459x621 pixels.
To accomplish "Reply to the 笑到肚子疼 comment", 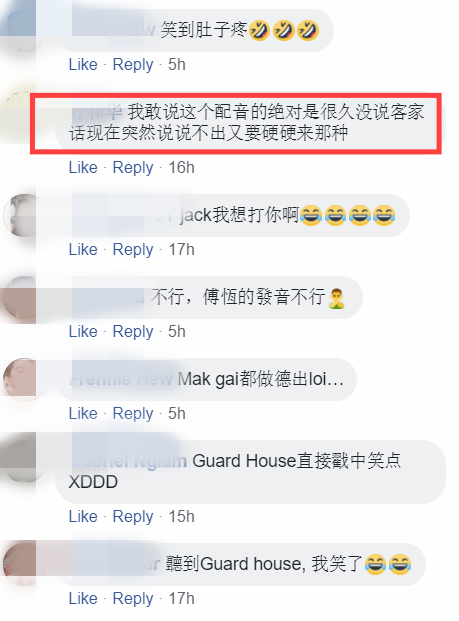I will point(133,65).
